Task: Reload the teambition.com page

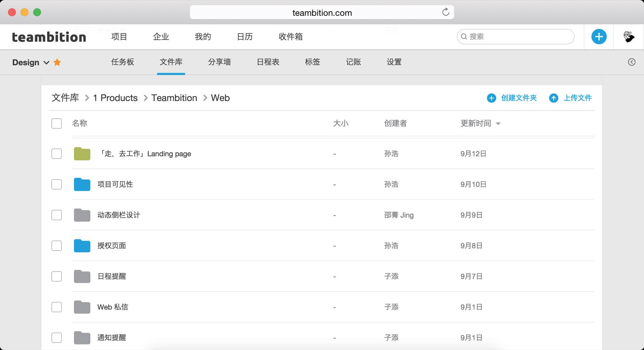Action: pyautogui.click(x=446, y=12)
